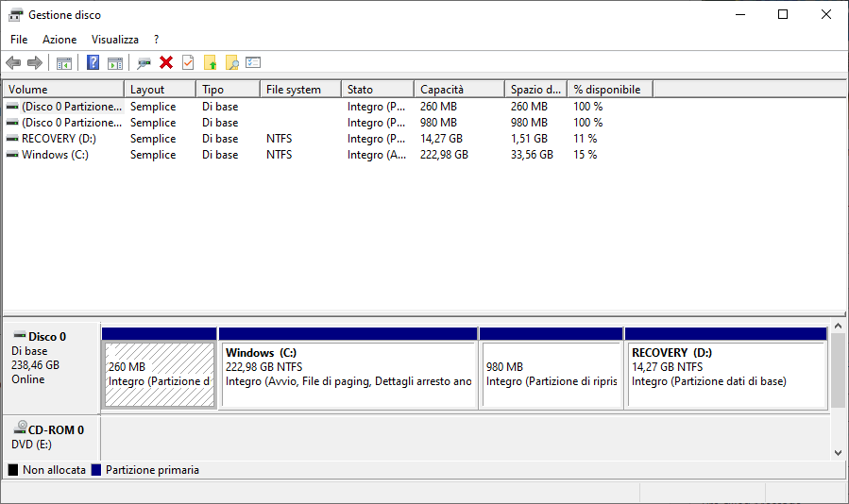
Task: Click the CD-ROM 0 disc icon
Action: (x=20, y=428)
